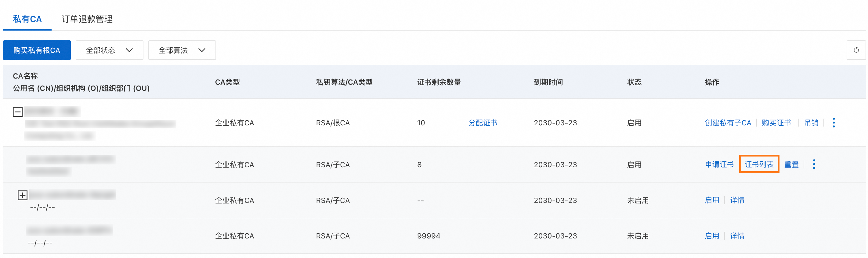This screenshot has width=868, height=258.
Task: Open more actions menu in root CA row
Action: click(x=834, y=123)
